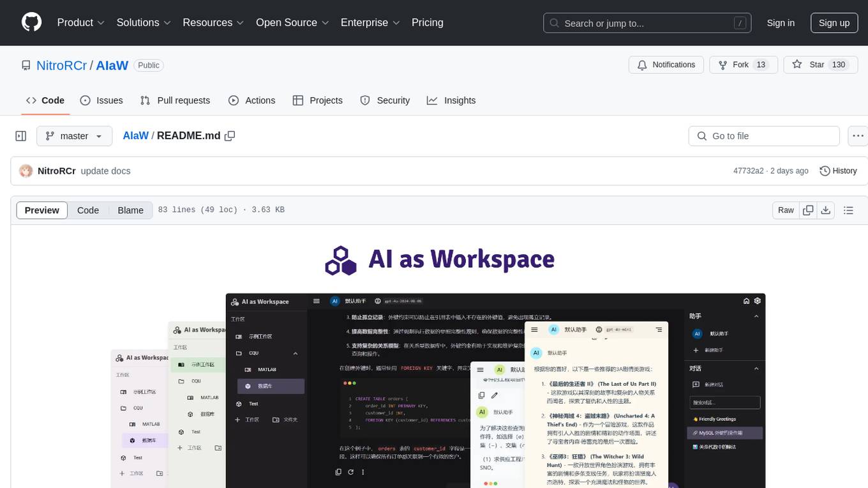Open commit 47732a2
Viewport: 868px width, 488px height.
749,171
